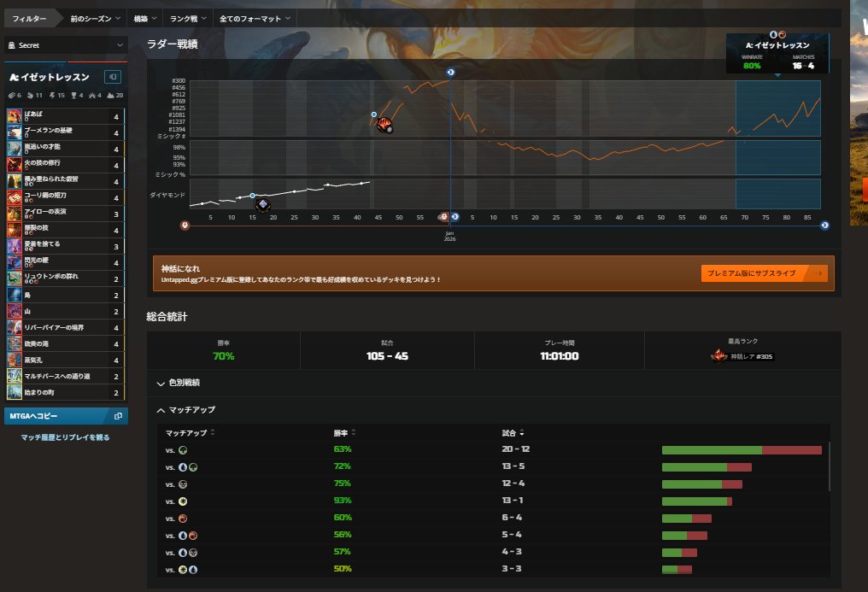Sort table by マッチアップ column header
The width and height of the screenshot is (868, 592).
pyautogui.click(x=190, y=432)
